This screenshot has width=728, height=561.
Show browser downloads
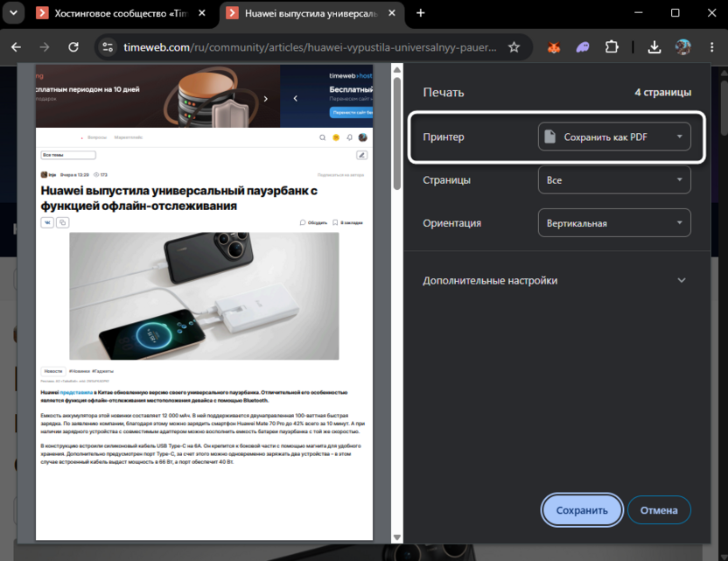[654, 47]
